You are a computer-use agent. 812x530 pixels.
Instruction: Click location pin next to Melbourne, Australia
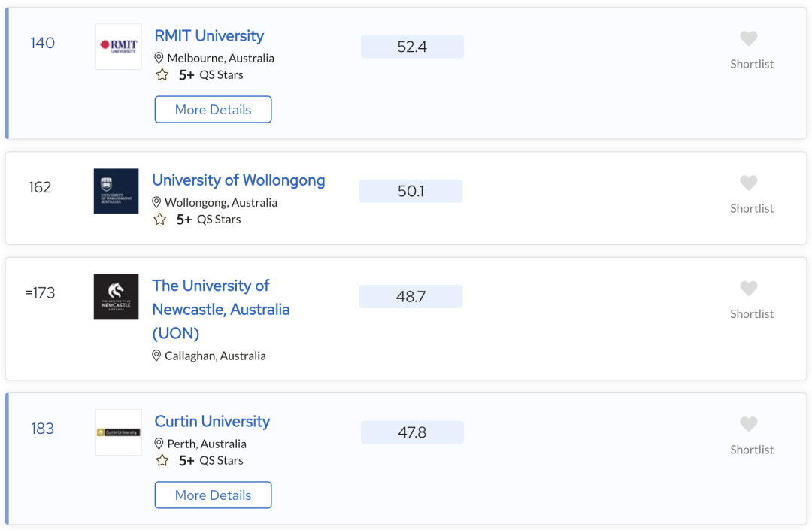pyautogui.click(x=159, y=58)
